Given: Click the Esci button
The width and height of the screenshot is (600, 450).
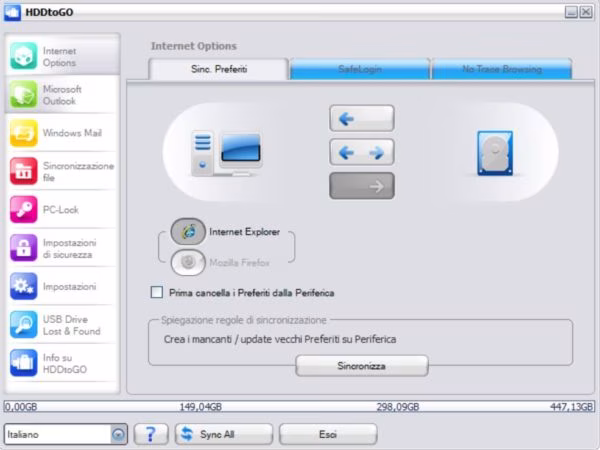Looking at the screenshot, I should point(328,434).
